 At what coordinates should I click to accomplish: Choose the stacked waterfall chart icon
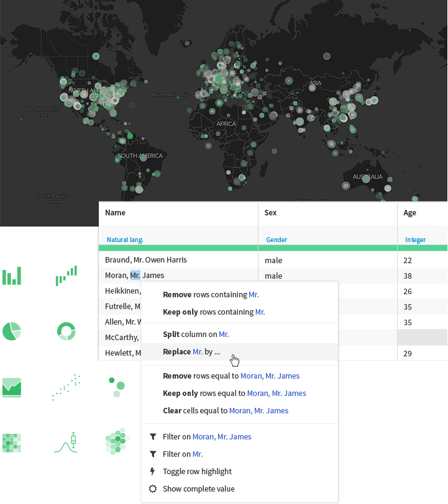[65, 275]
